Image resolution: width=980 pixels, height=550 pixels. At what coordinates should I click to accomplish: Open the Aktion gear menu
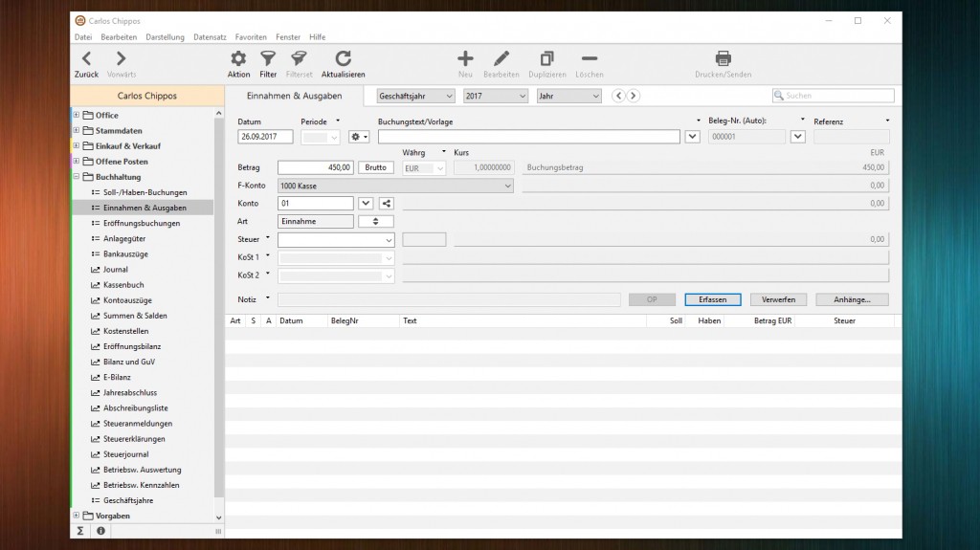[238, 59]
